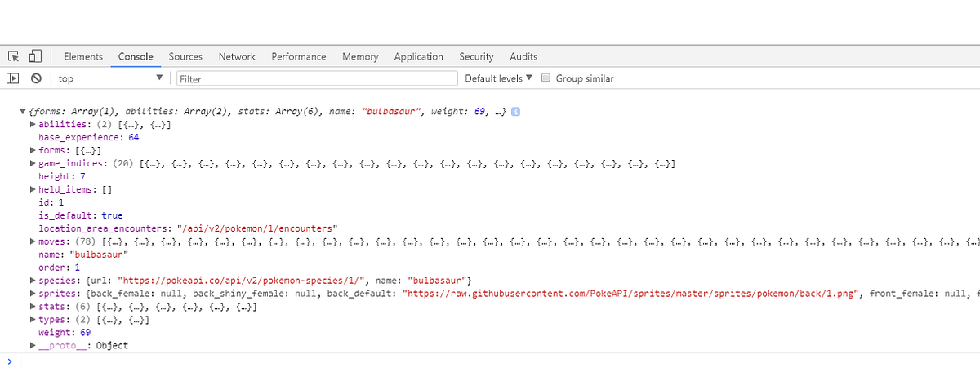Expand the forms array
Screen dimensions: 980x372
pos(32,151)
